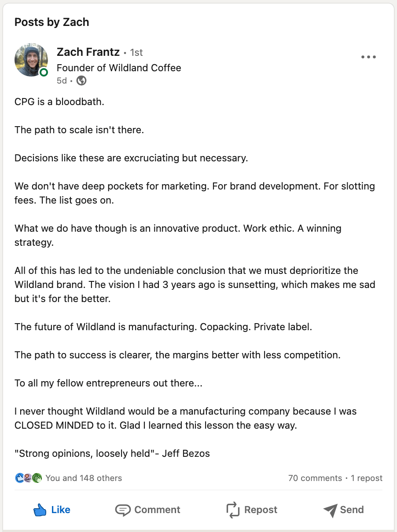Click the Repost button label
Viewport: 397px width, 532px height.
click(x=261, y=510)
